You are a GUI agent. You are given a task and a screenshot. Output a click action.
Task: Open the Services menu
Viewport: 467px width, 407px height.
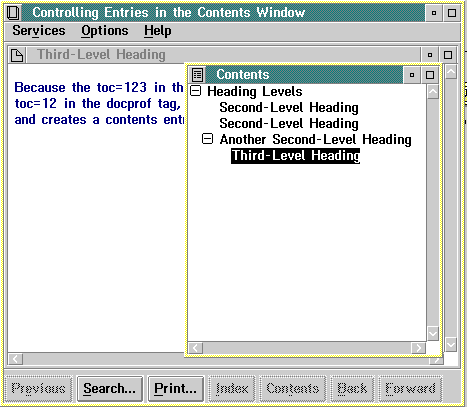coord(39,31)
